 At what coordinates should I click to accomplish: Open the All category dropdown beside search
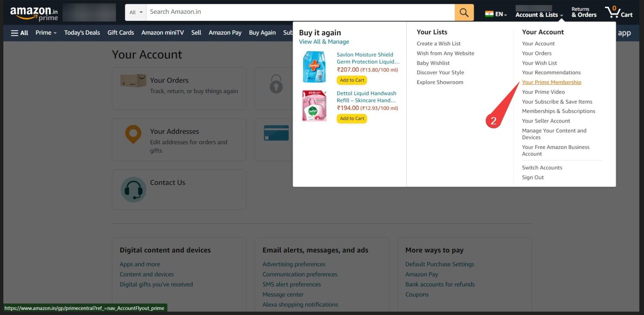135,12
